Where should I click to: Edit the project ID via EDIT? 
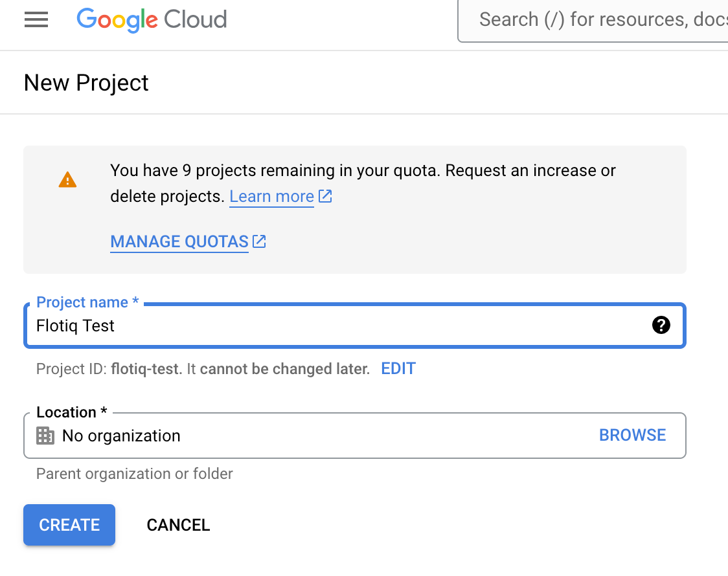(x=398, y=369)
